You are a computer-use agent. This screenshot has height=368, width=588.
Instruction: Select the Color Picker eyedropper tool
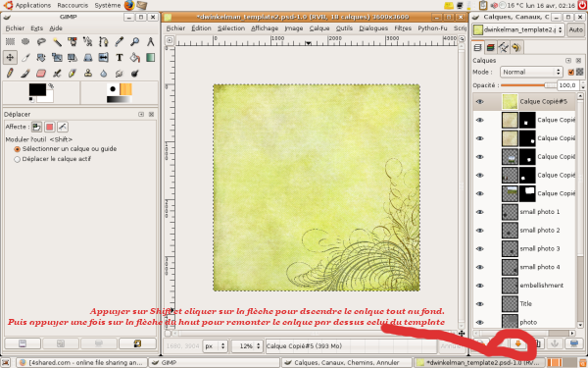pos(120,41)
